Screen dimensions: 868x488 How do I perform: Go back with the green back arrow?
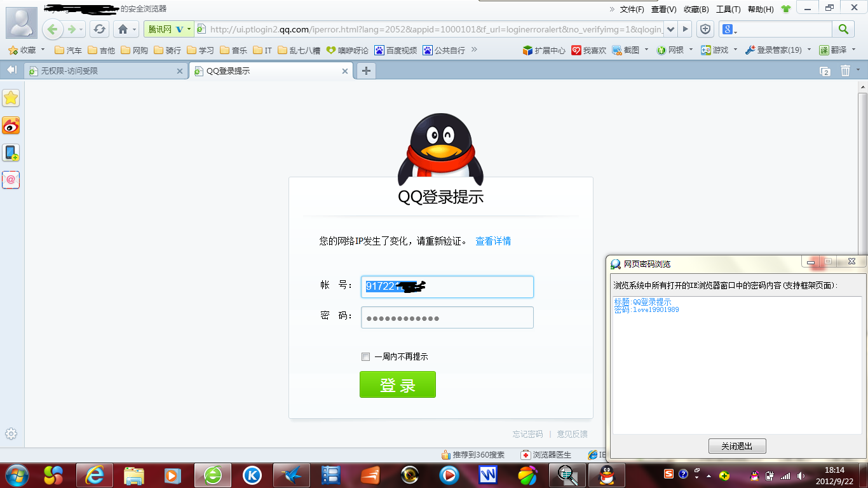[x=52, y=29]
